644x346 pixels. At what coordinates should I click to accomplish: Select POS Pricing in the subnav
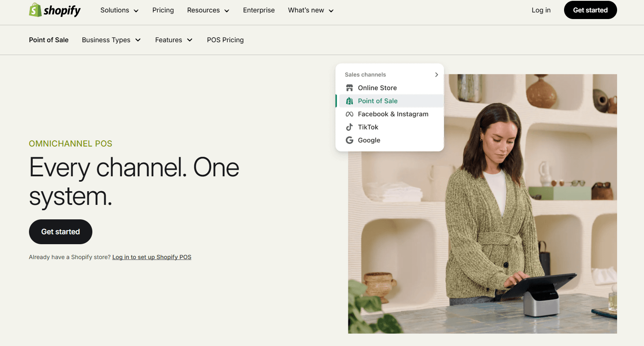coord(225,40)
